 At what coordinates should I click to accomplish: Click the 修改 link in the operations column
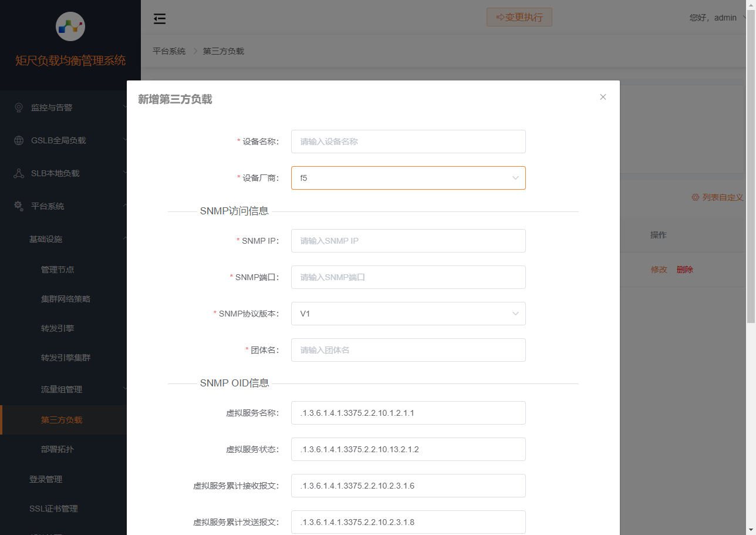pos(659,270)
